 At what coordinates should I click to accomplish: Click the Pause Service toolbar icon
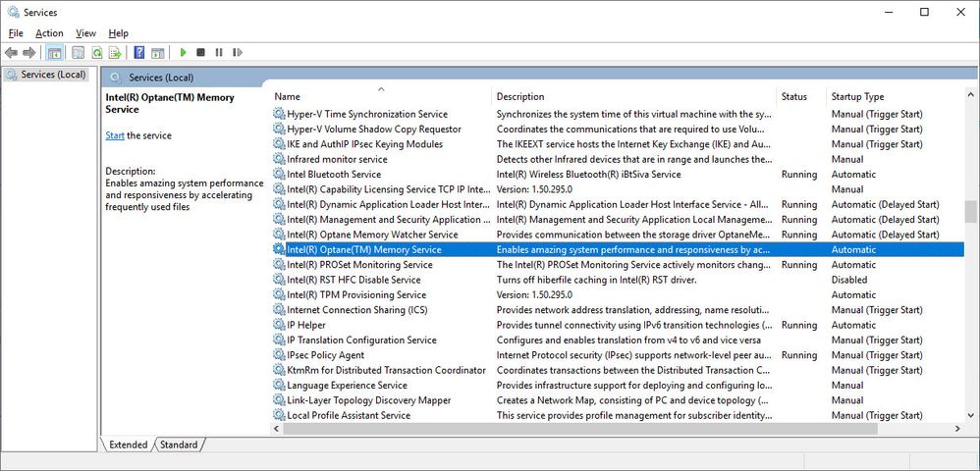click(219, 52)
